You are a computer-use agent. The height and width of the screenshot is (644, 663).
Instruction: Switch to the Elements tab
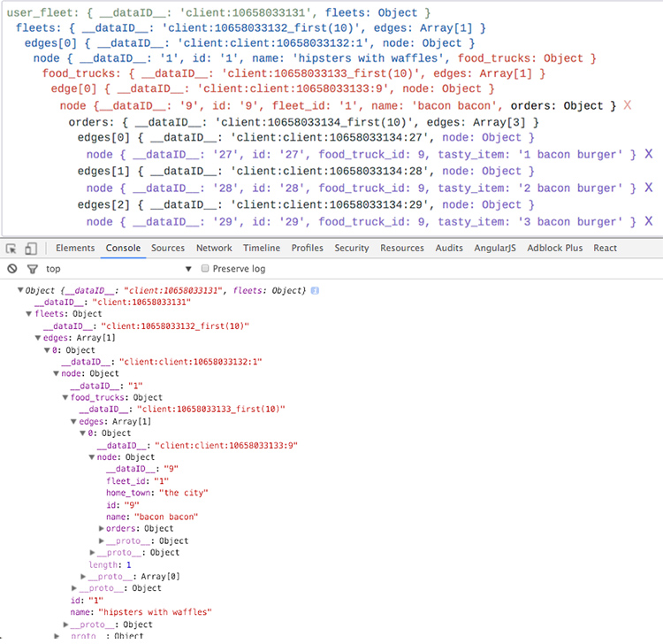(75, 249)
